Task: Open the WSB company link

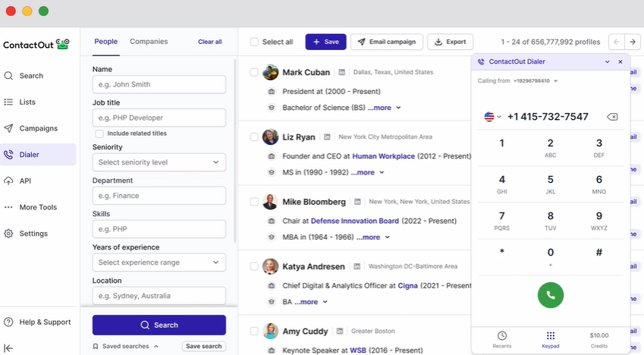Action: click(358, 350)
